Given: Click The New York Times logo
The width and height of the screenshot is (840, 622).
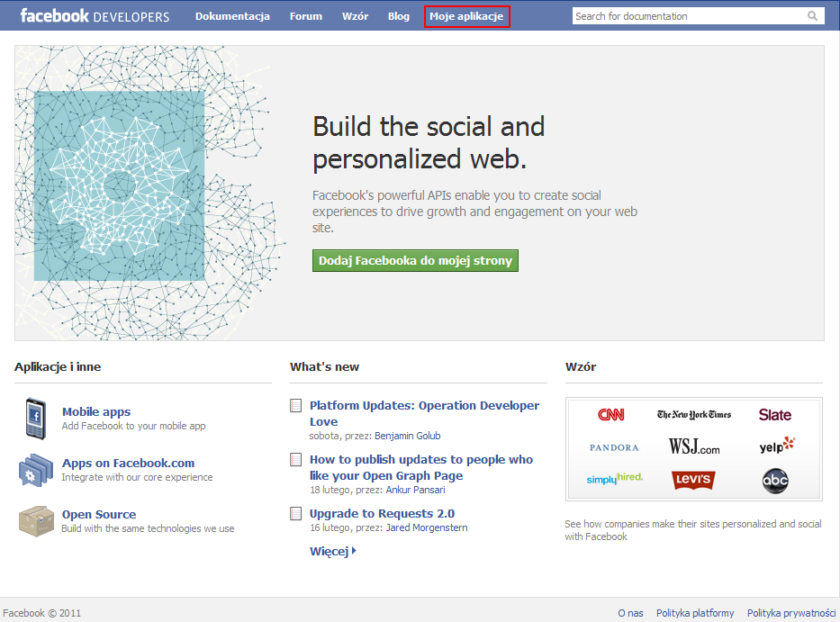Looking at the screenshot, I should click(x=694, y=414).
